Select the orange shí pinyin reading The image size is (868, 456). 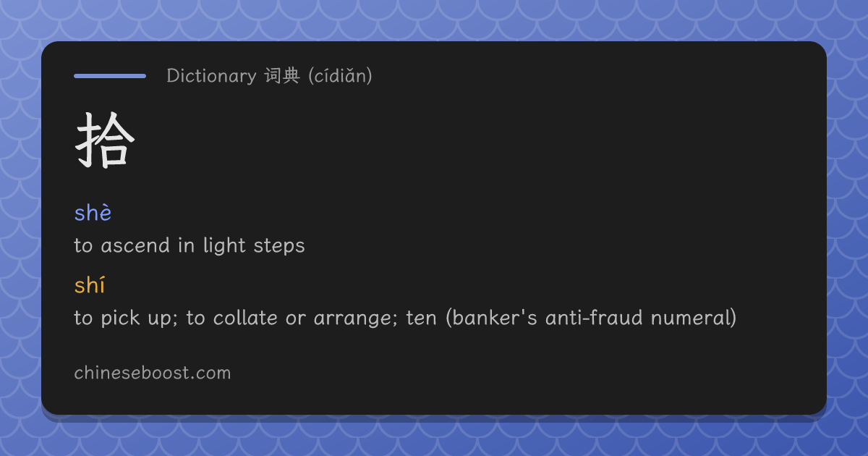(90, 285)
